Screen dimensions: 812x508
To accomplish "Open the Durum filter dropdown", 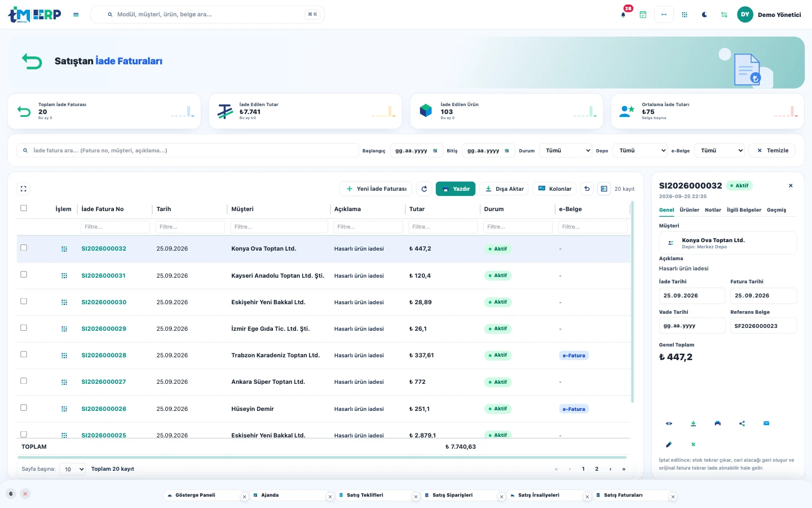I will [x=566, y=151].
